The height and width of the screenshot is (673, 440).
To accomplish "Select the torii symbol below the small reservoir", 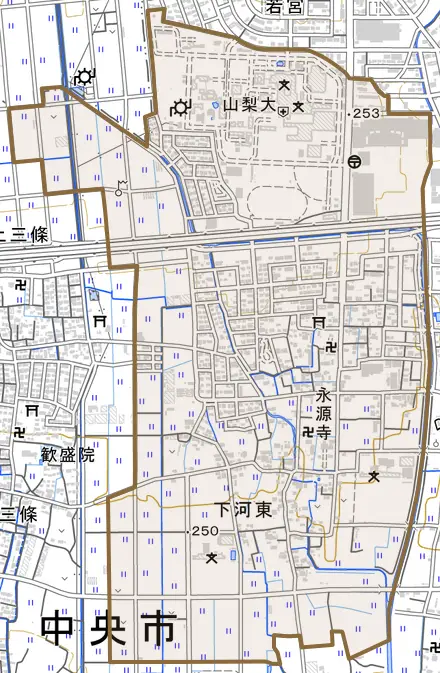I will pos(100,321).
